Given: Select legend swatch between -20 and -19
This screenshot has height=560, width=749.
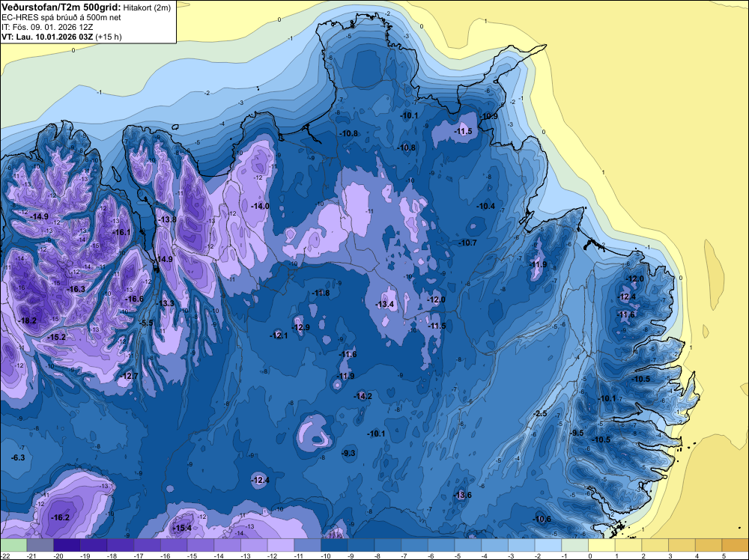Looking at the screenshot, I should pos(67,545).
